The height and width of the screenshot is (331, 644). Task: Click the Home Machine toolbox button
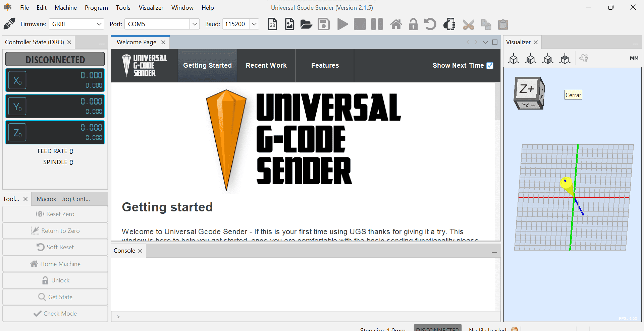coord(55,264)
